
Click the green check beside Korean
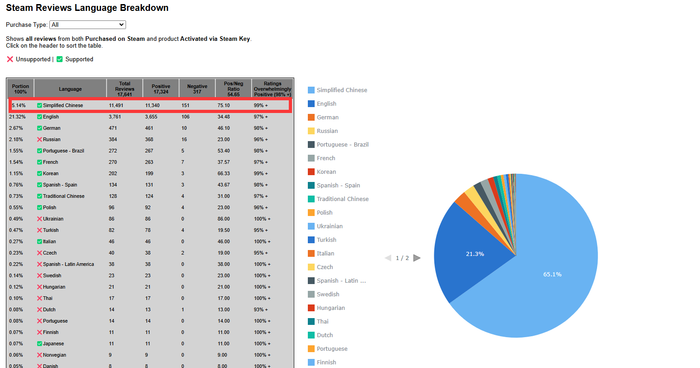39,173
